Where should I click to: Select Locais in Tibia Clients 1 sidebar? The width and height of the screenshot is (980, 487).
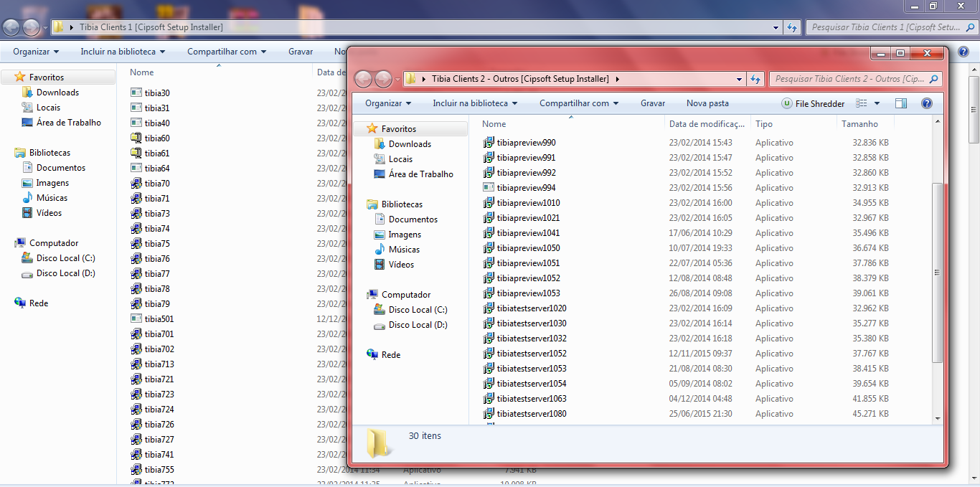point(49,108)
